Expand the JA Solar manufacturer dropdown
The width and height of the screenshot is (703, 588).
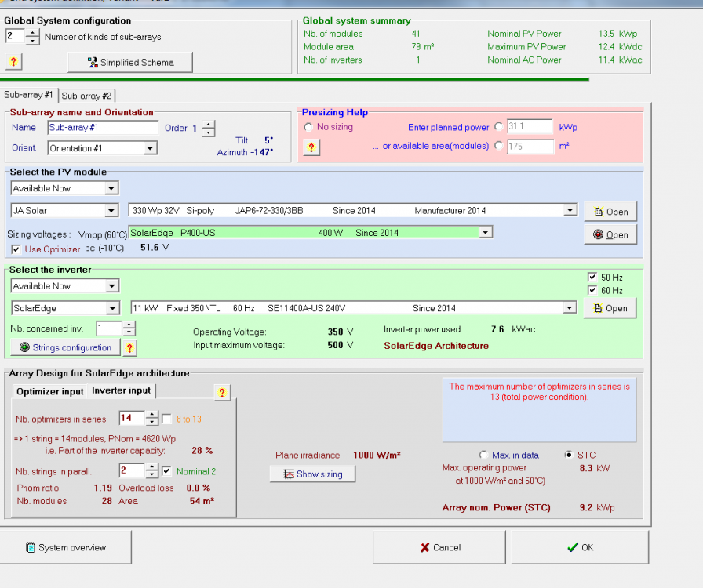click(x=111, y=210)
